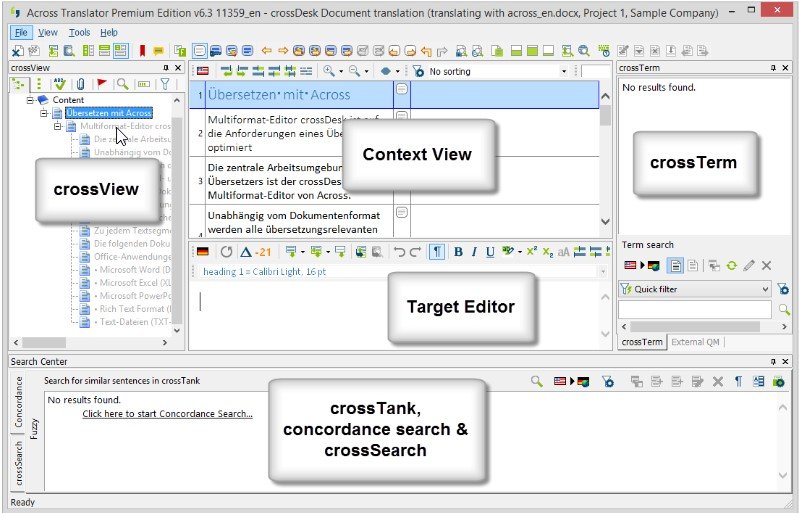Click Redo arrow in Target Editor toolbar
The height and width of the screenshot is (513, 799).
415,252
